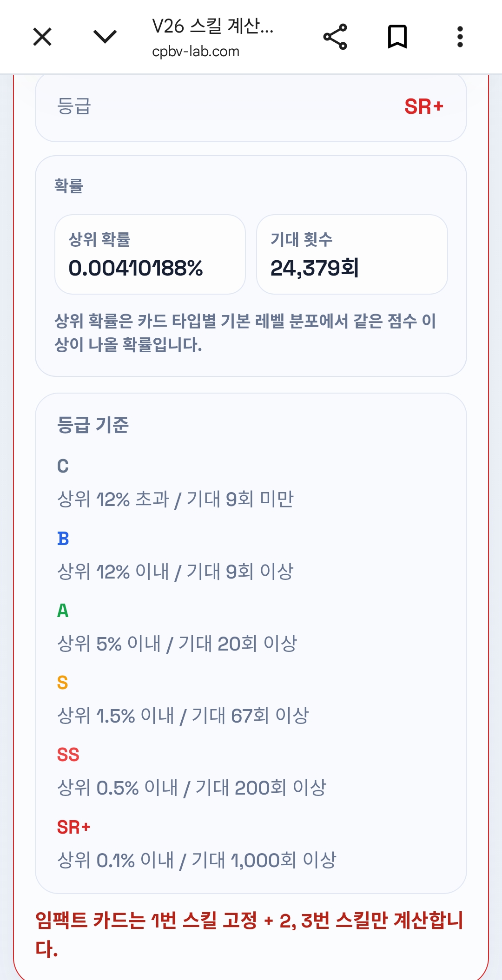Select the green A grade label
502x980 pixels.
tap(63, 611)
